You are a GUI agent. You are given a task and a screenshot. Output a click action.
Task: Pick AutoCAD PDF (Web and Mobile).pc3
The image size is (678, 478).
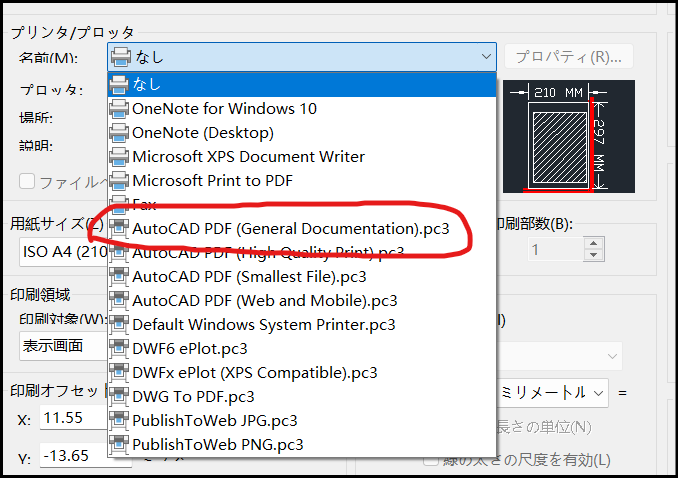(x=302, y=301)
